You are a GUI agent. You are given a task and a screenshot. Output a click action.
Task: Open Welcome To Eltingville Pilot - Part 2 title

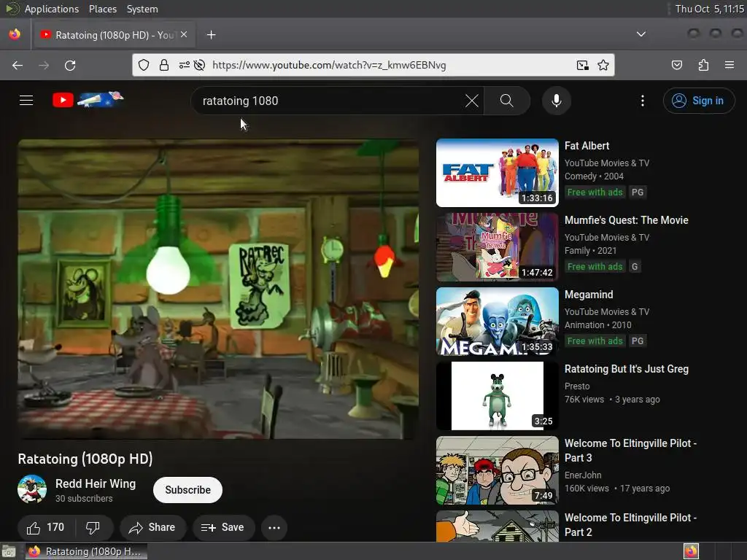[630, 524]
